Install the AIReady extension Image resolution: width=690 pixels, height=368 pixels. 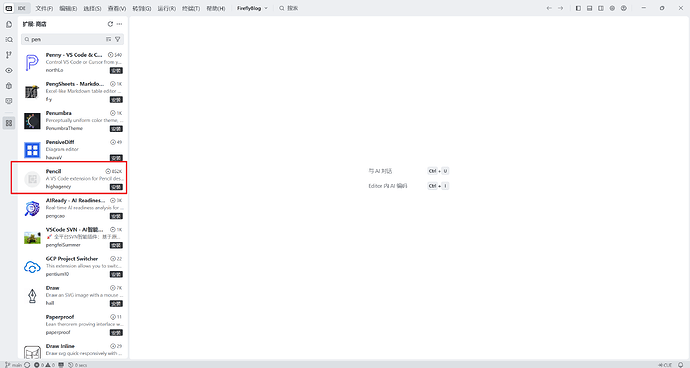click(116, 216)
